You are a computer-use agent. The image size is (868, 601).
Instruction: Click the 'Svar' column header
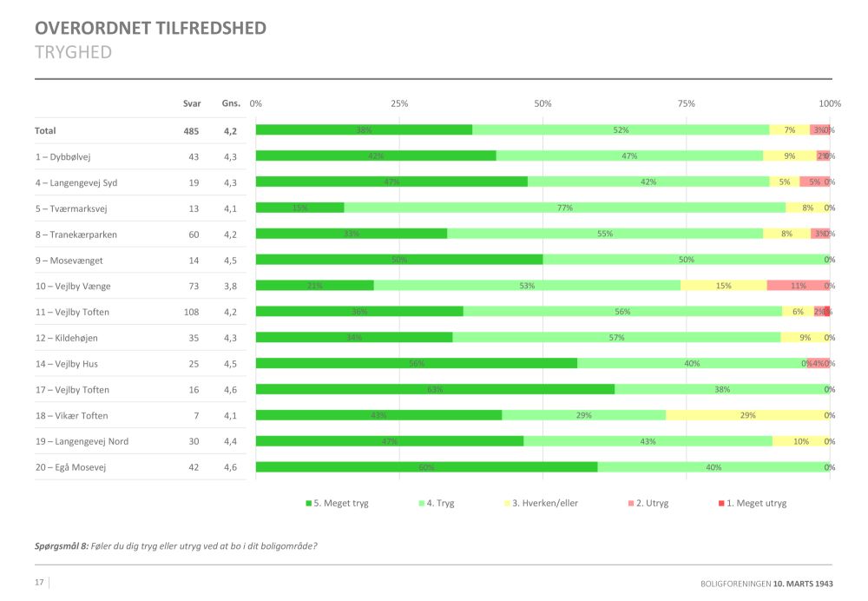192,103
